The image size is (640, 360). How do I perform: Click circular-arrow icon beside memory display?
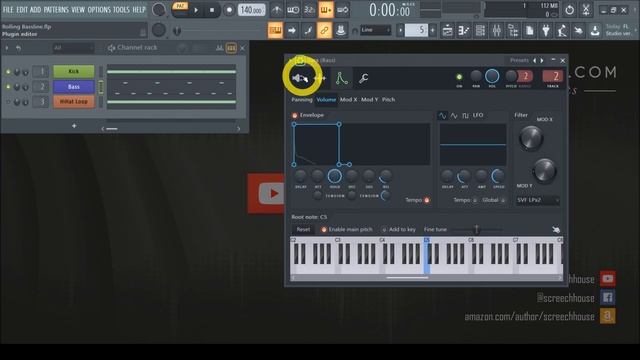coord(569,10)
